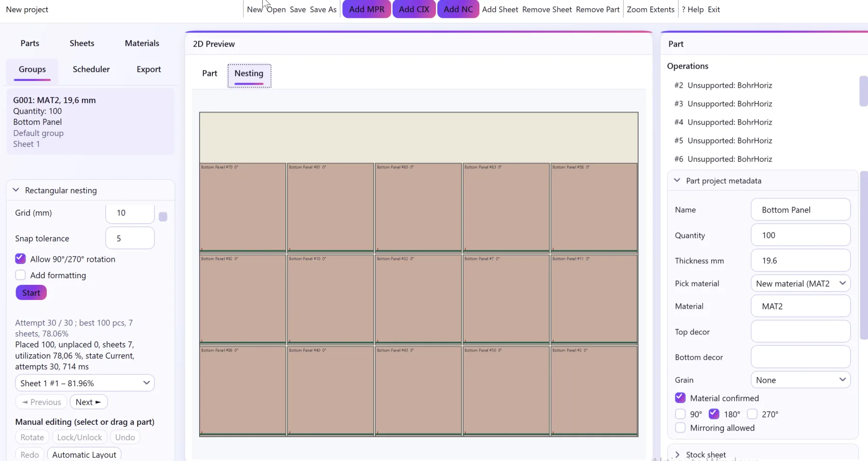This screenshot has width=868, height=461.
Task: Select operation #6 Unsupported: BohrHoriz
Action: (723, 159)
